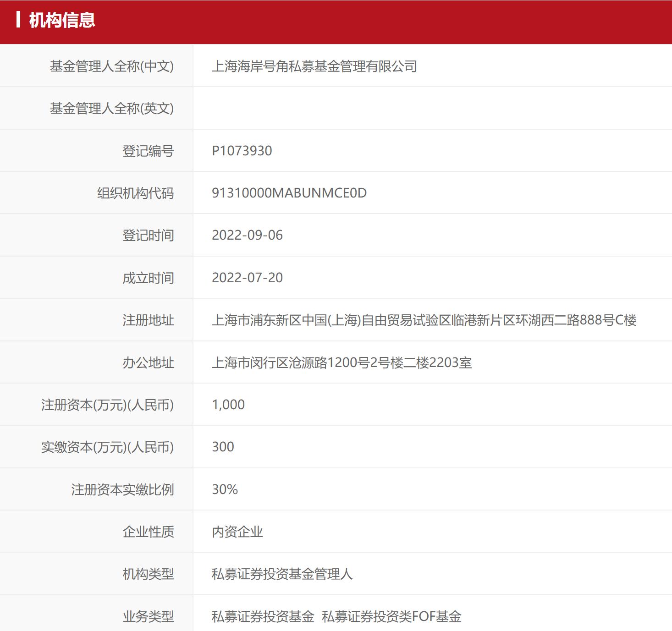
Task: Click the 注册地址 label
Action: tap(148, 320)
